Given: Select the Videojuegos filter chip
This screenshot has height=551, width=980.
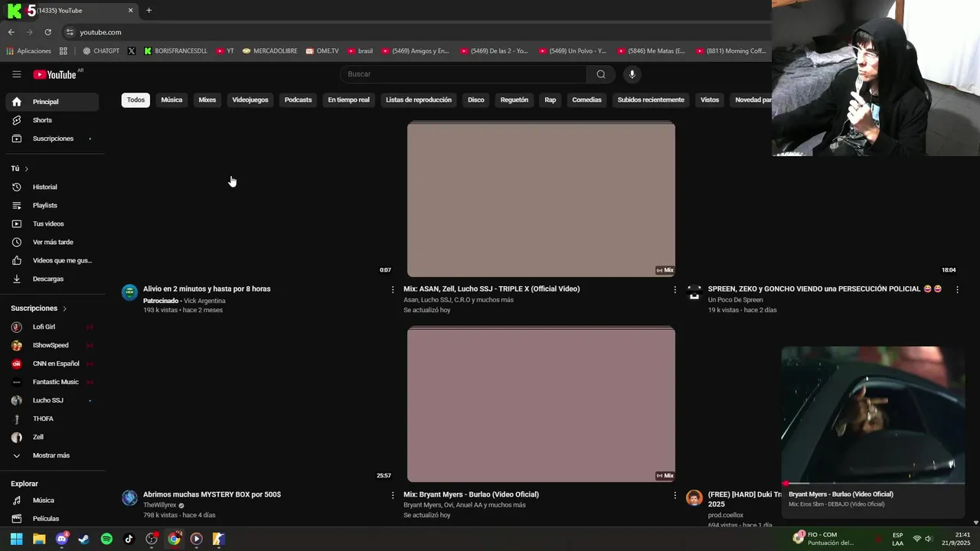Looking at the screenshot, I should pos(250,100).
